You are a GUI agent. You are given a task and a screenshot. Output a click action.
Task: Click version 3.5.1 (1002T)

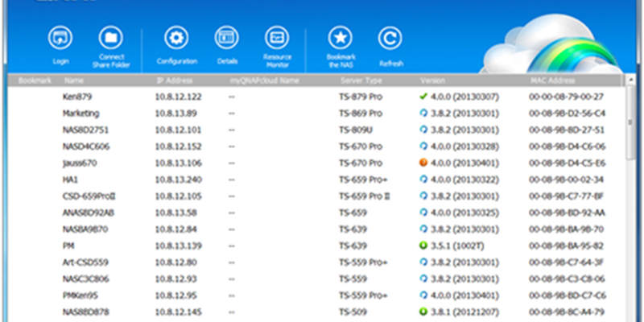tap(457, 246)
